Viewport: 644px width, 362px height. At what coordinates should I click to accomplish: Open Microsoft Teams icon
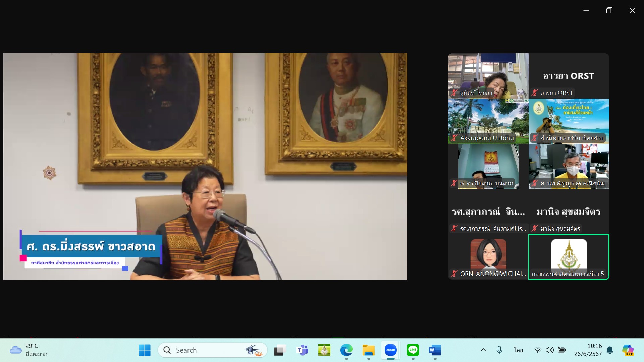[302, 350]
